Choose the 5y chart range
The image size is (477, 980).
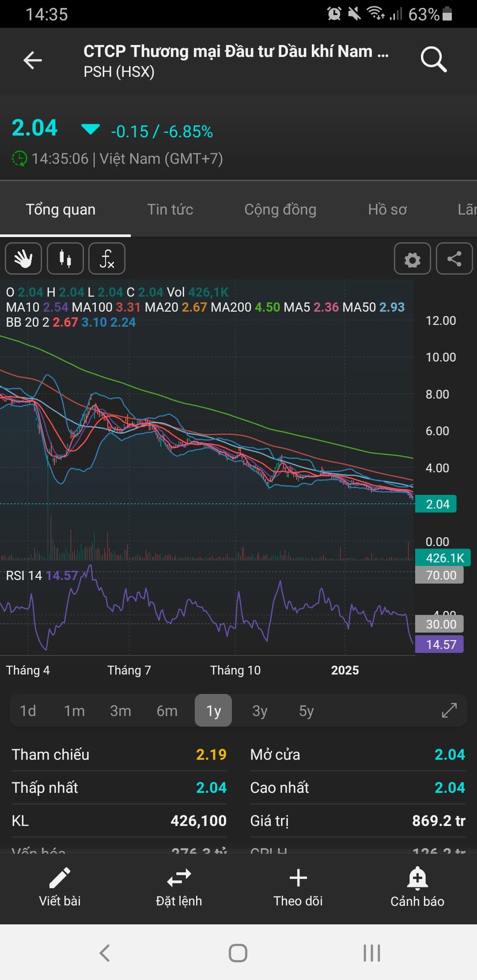pyautogui.click(x=306, y=711)
